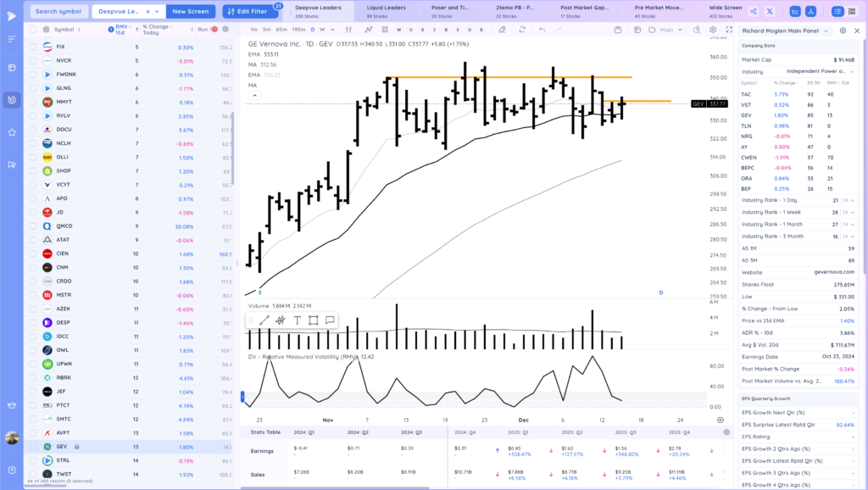This screenshot has width=868, height=490.
Task: Select the trend line drawing tool
Action: point(264,320)
